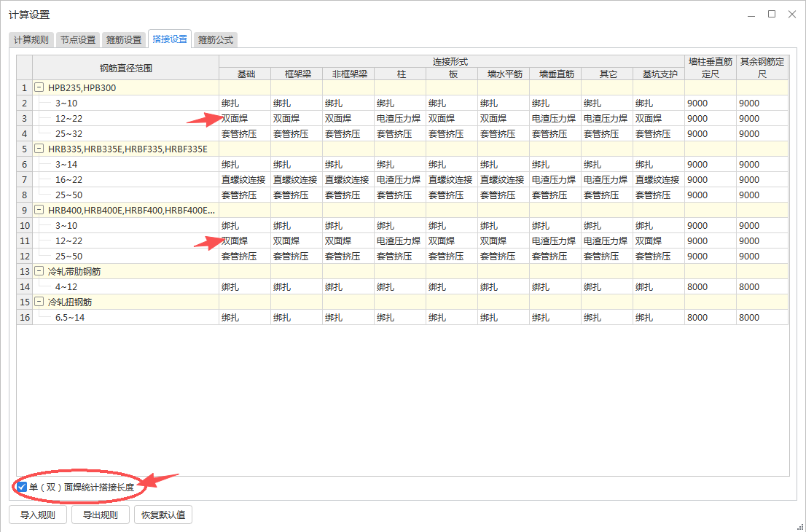The width and height of the screenshot is (806, 532).
Task: Click the 导出规则 button
Action: click(100, 514)
